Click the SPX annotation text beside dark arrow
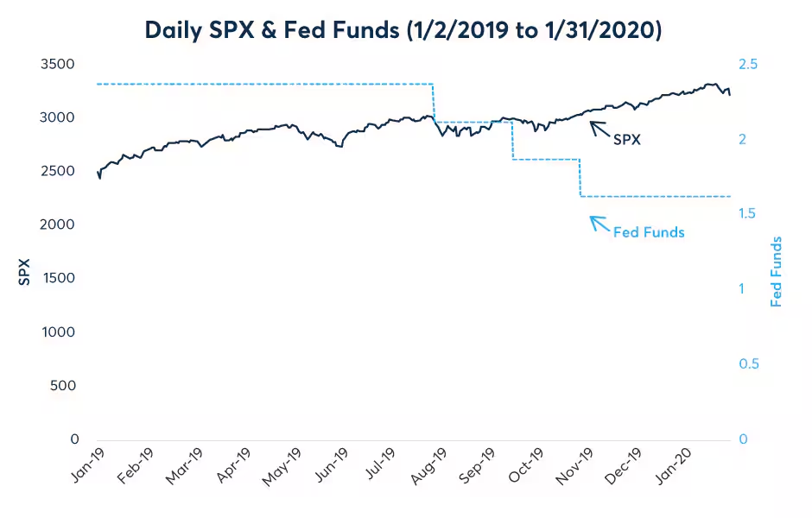 pos(627,138)
